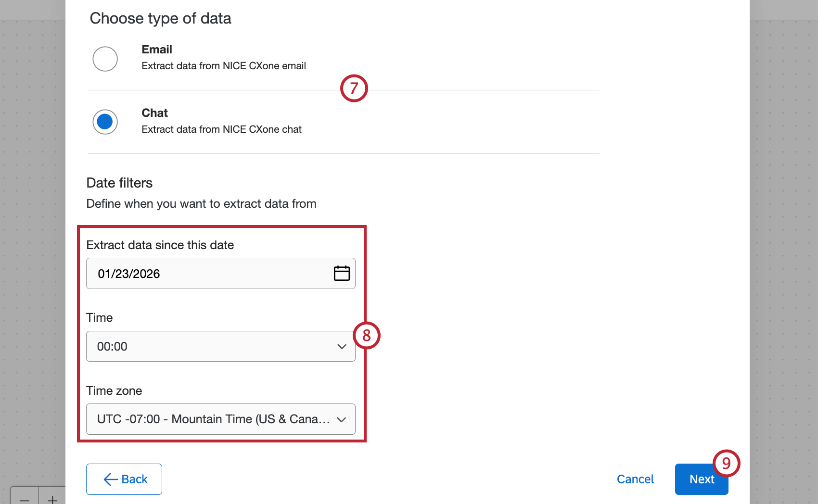This screenshot has height=504, width=818.
Task: Open the calendar date picker icon
Action: pos(342,273)
